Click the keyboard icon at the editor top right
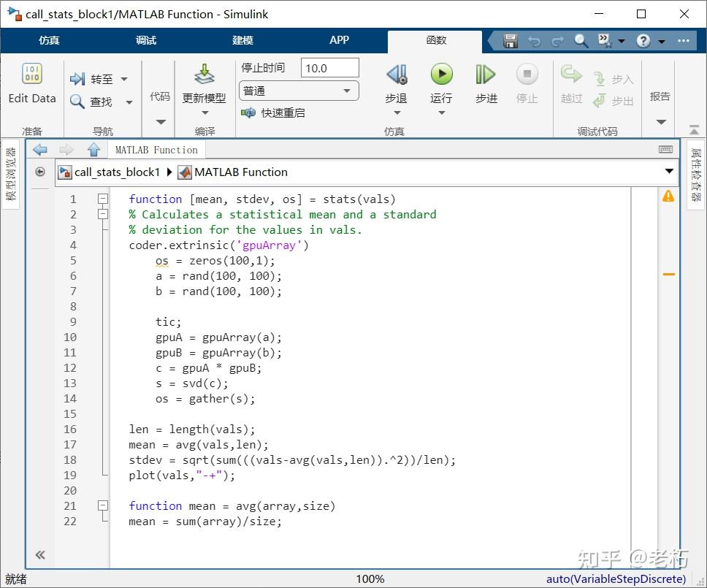This screenshot has width=707, height=588. pyautogui.click(x=665, y=149)
